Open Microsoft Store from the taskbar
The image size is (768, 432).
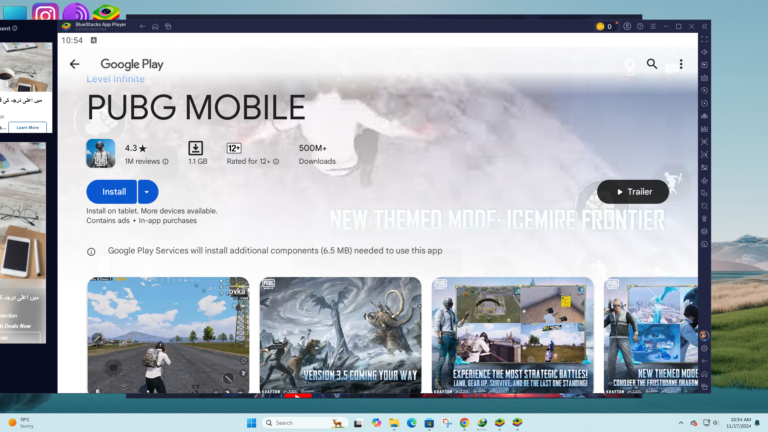[429, 423]
